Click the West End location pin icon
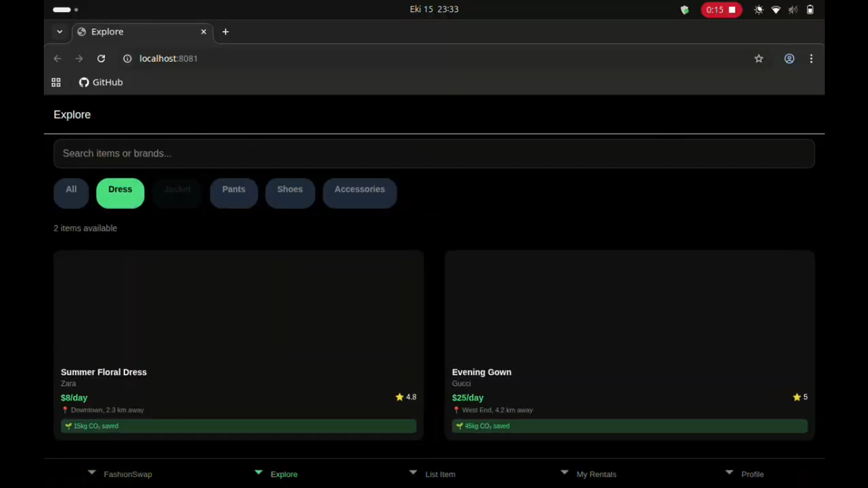868x488 pixels. [456, 410]
